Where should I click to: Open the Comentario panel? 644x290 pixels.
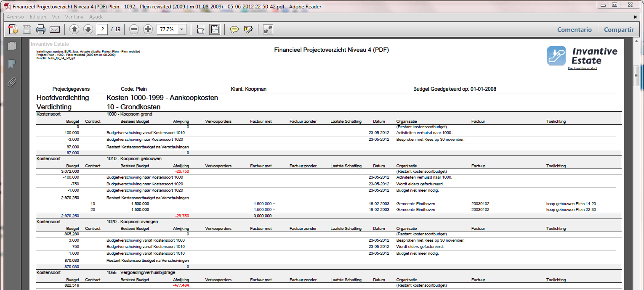pyautogui.click(x=574, y=29)
